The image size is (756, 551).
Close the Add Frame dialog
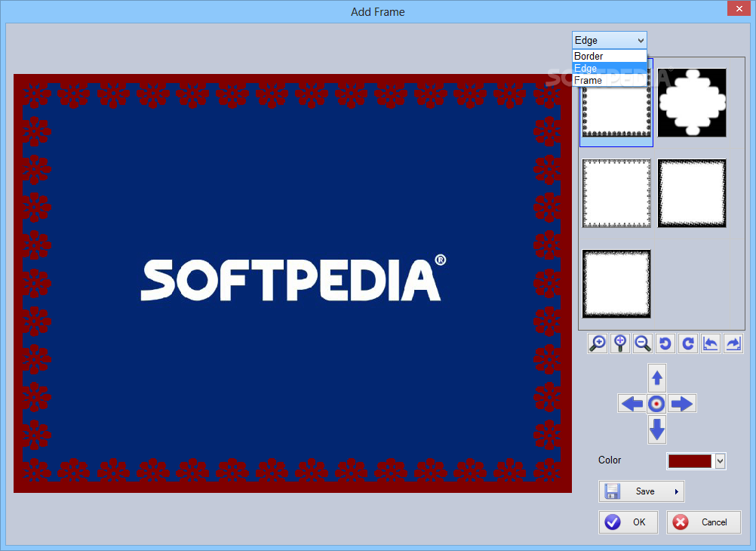tap(739, 9)
